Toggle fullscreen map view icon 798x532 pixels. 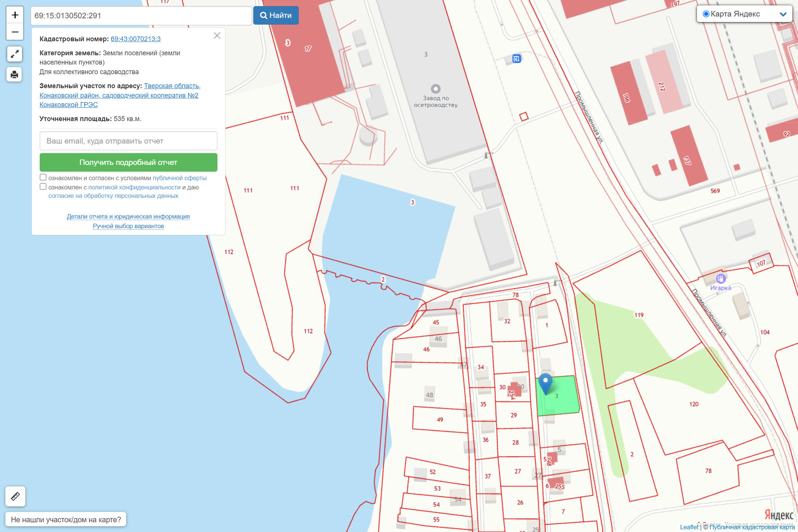[15, 54]
